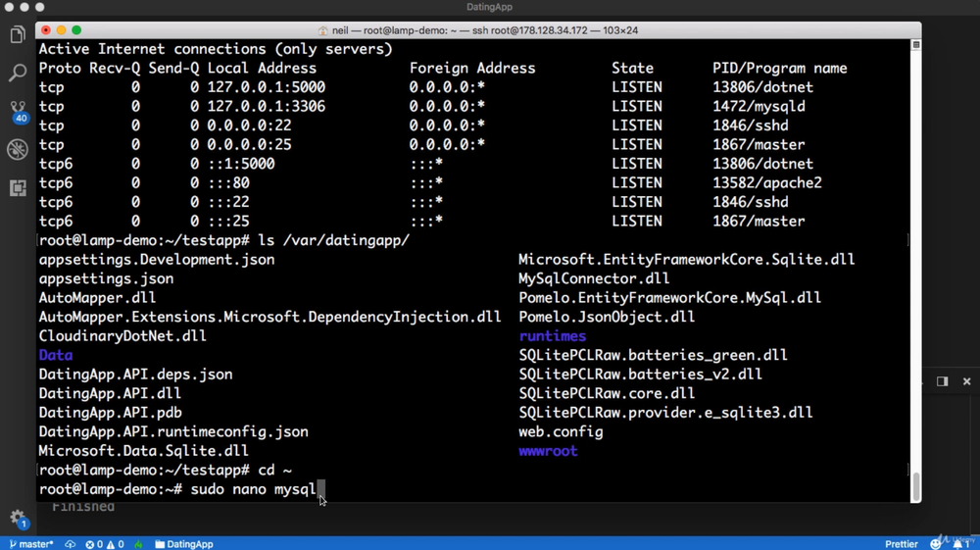Open the Extensions view icon

click(18, 187)
